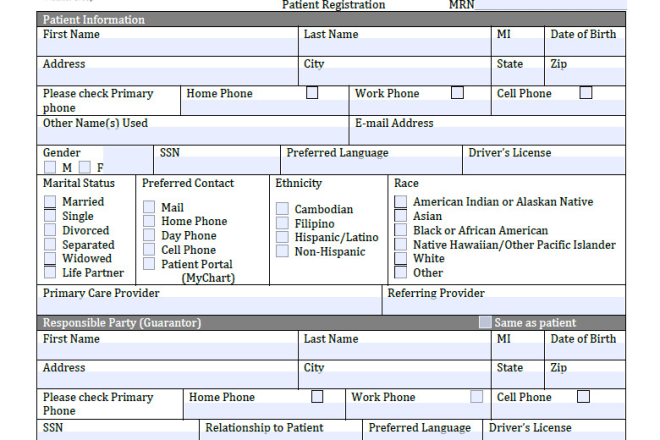This screenshot has width=660, height=440.
Task: Check Work Phone as patient primary phone
Action: (x=458, y=93)
